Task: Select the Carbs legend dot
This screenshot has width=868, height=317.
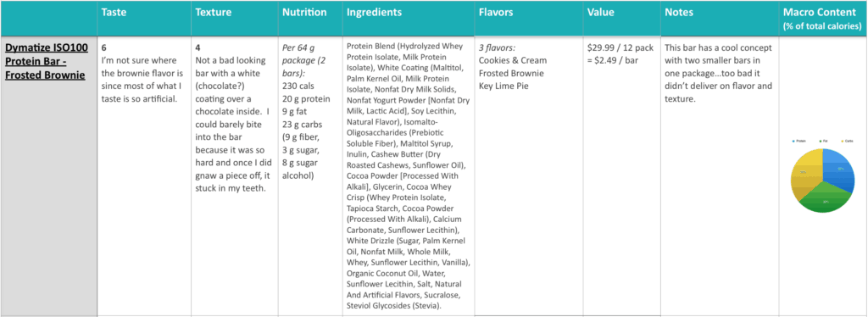Action: point(842,141)
